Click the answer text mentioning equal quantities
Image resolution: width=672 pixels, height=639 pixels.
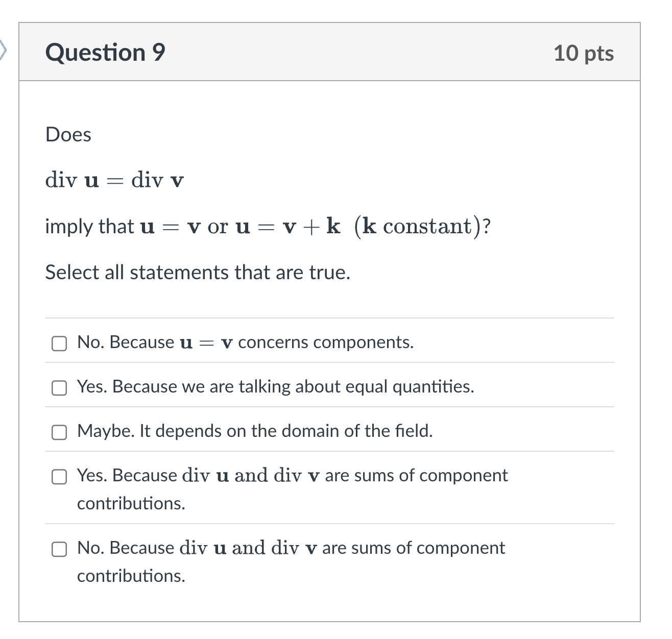coord(276,387)
